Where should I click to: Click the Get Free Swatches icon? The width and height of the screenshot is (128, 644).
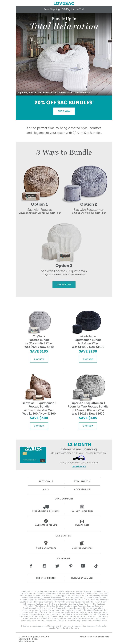(82, 543)
